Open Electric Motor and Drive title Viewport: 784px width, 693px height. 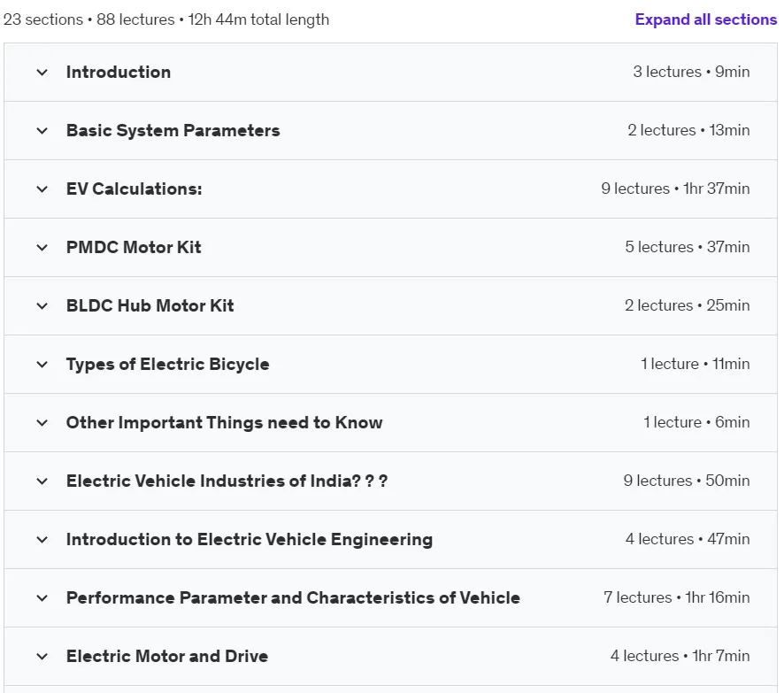167,656
